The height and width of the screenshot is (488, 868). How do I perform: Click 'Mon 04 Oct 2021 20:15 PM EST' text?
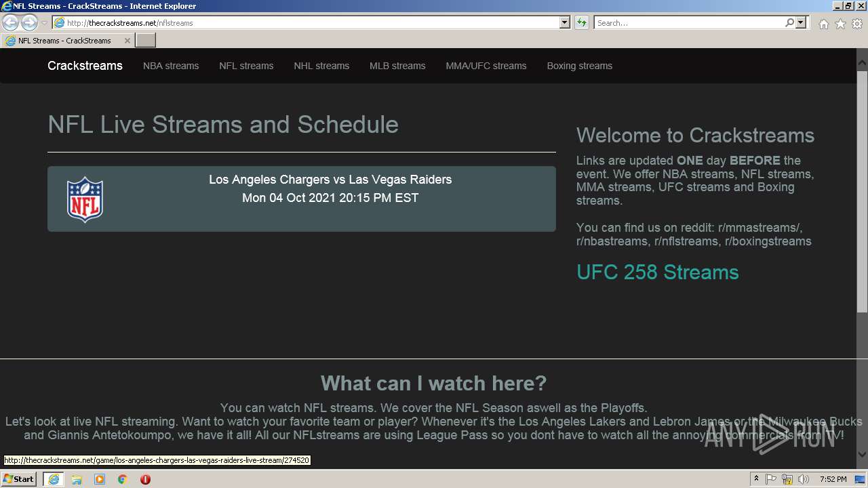click(330, 198)
